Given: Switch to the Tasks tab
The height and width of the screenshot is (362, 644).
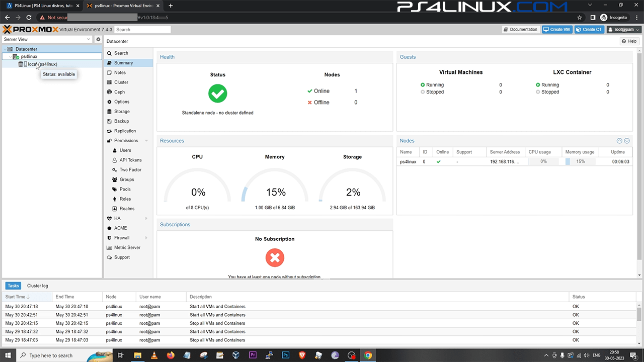Looking at the screenshot, I should click(x=13, y=286).
